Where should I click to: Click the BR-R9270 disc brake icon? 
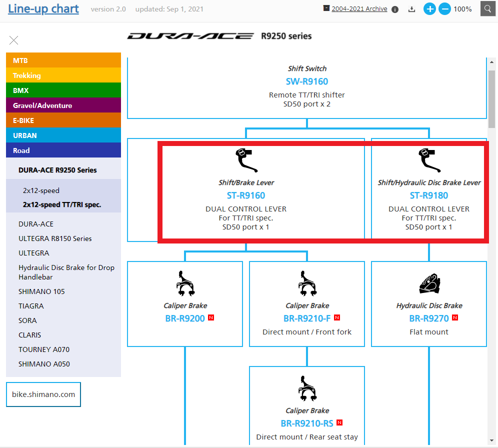click(x=429, y=283)
